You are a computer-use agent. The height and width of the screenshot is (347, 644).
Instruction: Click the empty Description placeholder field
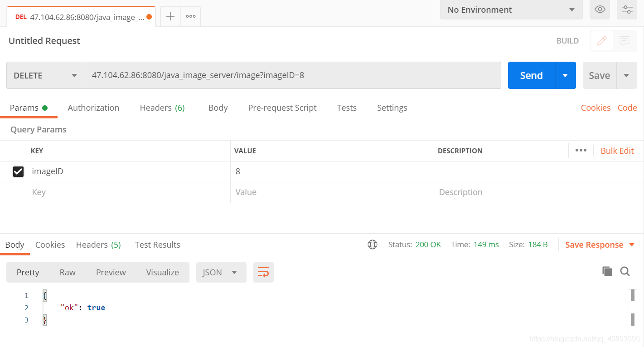point(539,192)
